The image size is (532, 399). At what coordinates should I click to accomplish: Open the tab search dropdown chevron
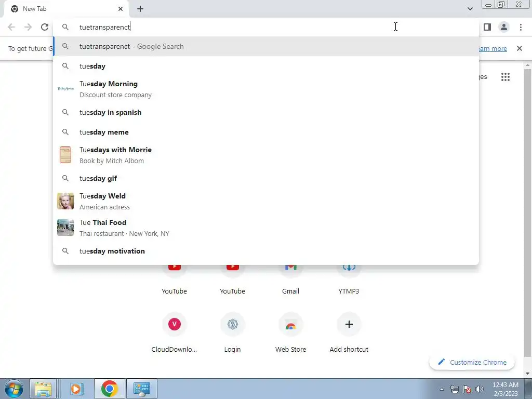470,9
